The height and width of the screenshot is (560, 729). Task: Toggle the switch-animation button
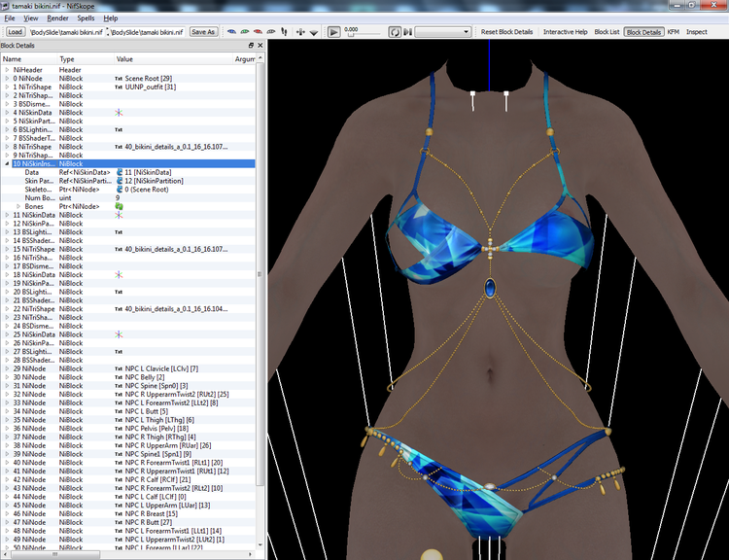tap(407, 32)
